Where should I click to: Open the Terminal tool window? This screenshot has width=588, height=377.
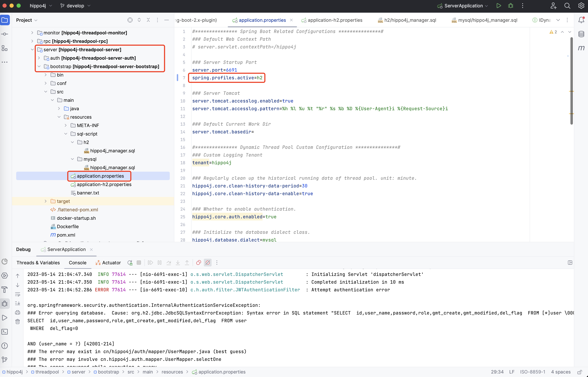[x=5, y=332]
